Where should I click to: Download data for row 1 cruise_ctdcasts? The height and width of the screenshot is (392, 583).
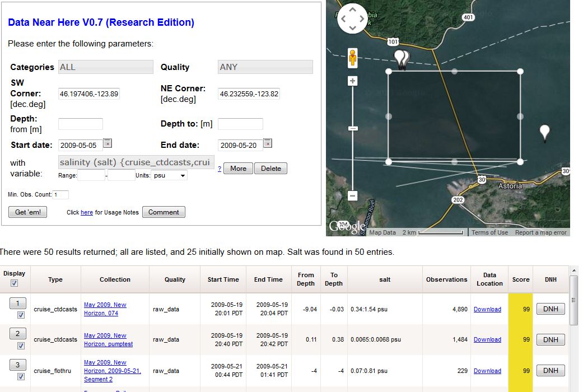[x=487, y=309]
